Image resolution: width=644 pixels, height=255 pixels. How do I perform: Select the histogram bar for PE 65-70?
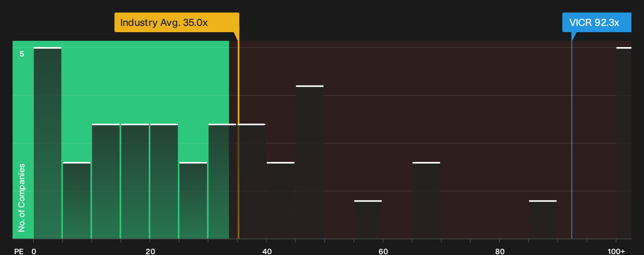[426, 200]
